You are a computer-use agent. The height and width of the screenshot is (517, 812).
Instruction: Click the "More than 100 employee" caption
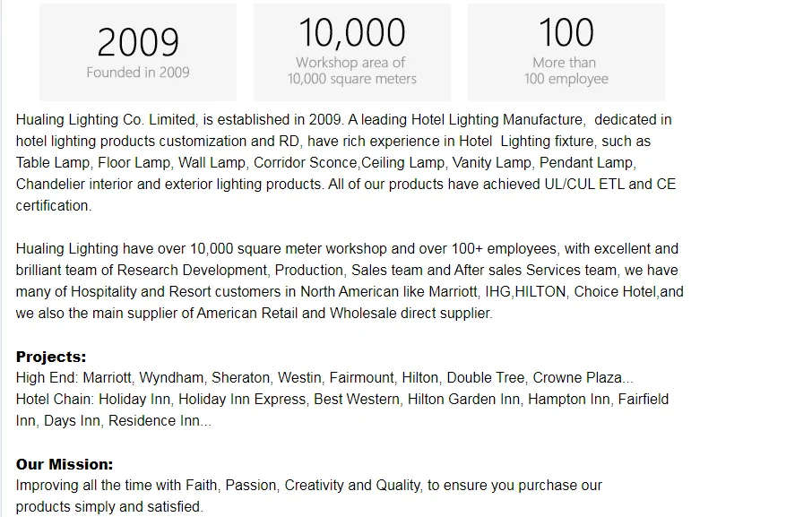[566, 71]
